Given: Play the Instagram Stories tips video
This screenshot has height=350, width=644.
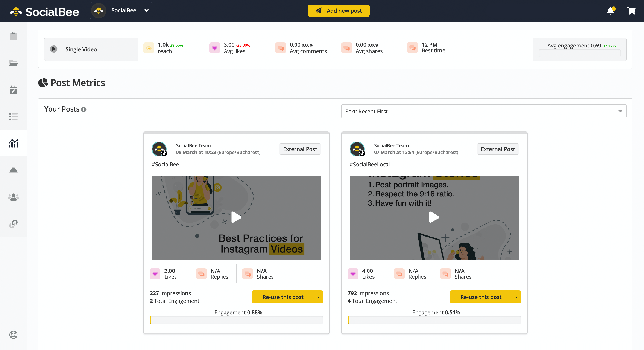Looking at the screenshot, I should (434, 217).
